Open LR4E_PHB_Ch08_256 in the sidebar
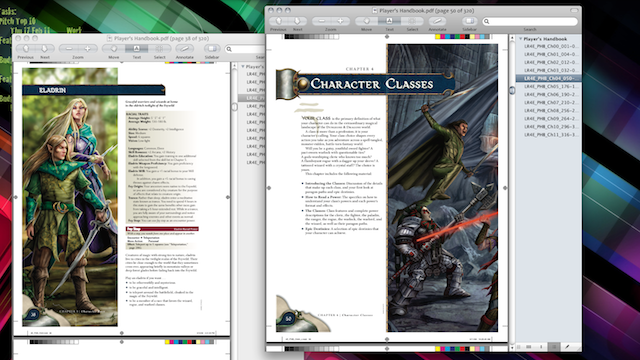This screenshot has height=360, width=640. point(551,111)
